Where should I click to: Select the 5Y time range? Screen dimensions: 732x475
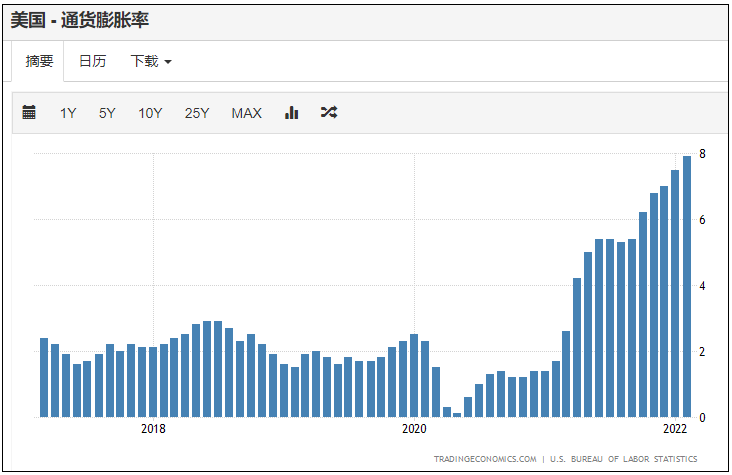click(107, 113)
